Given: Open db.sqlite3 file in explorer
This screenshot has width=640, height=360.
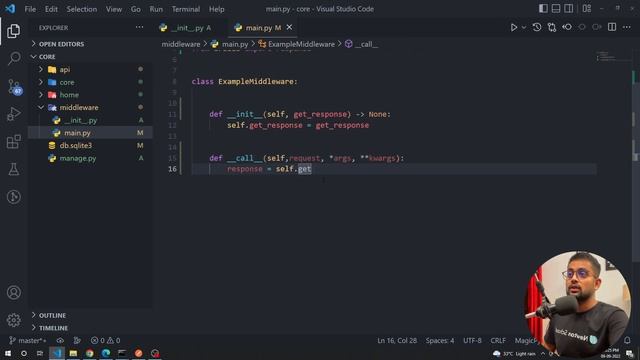Looking at the screenshot, I should [76, 145].
